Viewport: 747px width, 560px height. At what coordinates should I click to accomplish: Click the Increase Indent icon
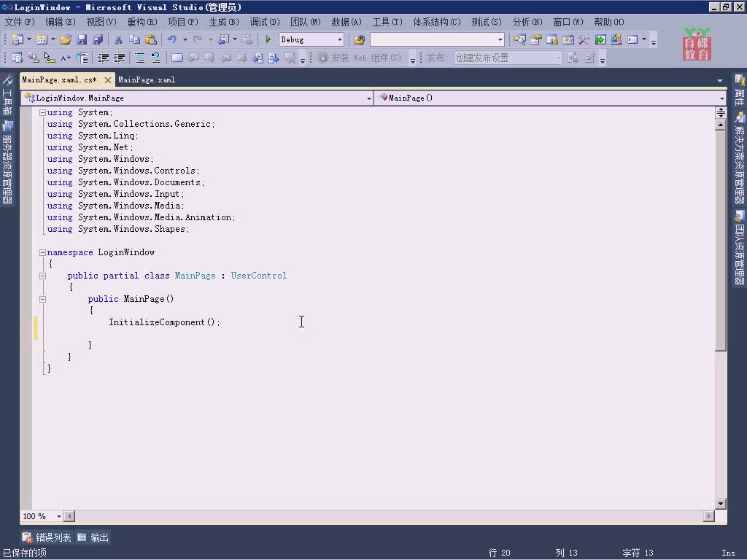point(119,58)
